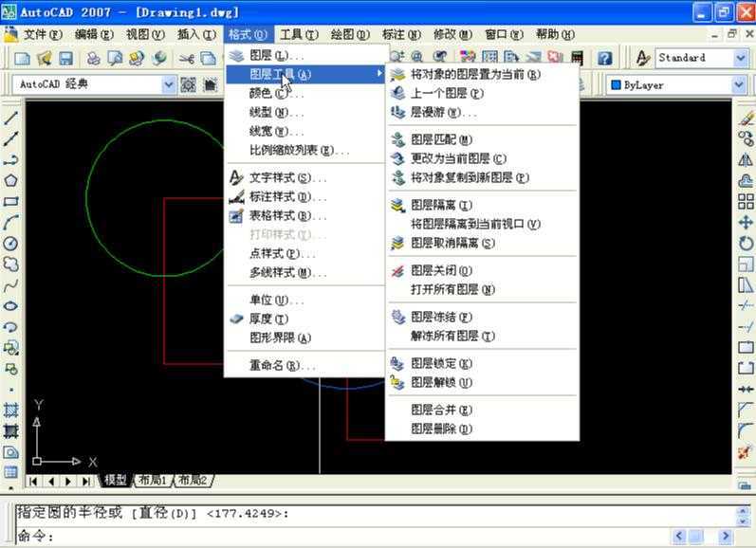Choose 重命名(R)... menu entry

[x=305, y=365]
